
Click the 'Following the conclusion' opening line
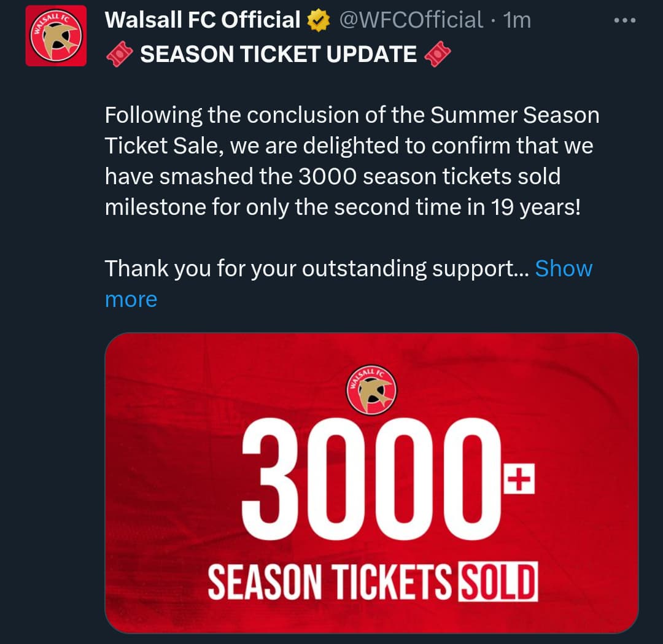coord(352,115)
